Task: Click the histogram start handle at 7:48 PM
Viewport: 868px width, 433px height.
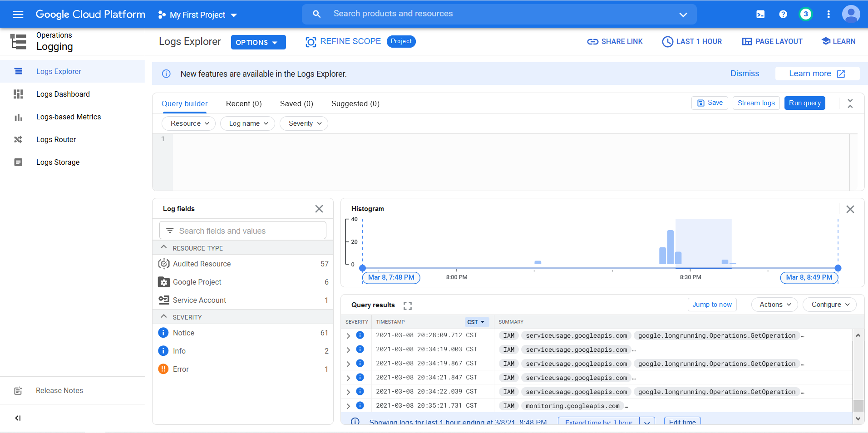Action: click(x=362, y=268)
